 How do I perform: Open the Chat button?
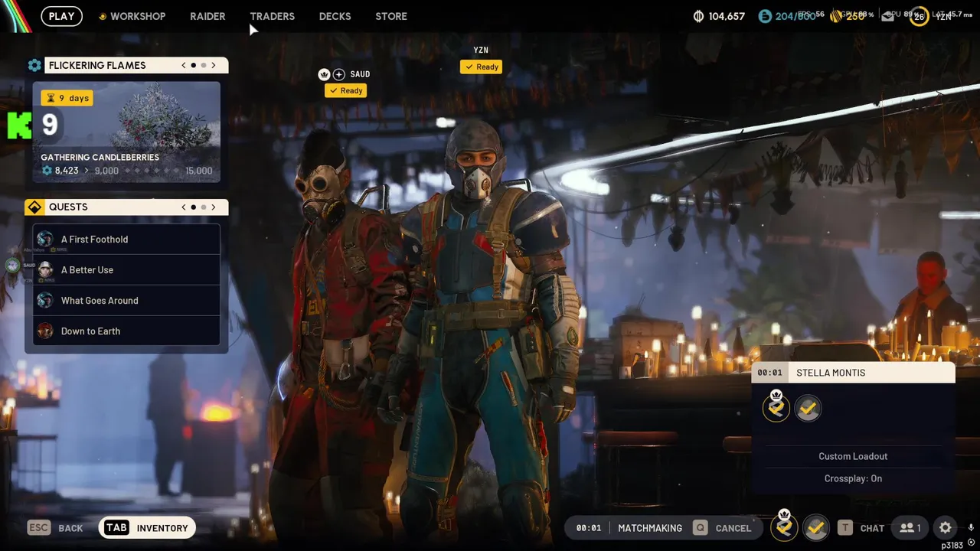[x=861, y=528]
